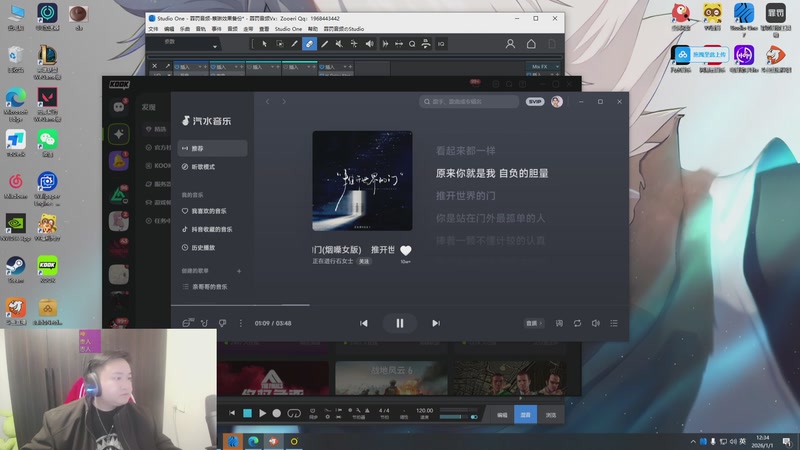Open the comments icon in player bar

click(x=187, y=323)
